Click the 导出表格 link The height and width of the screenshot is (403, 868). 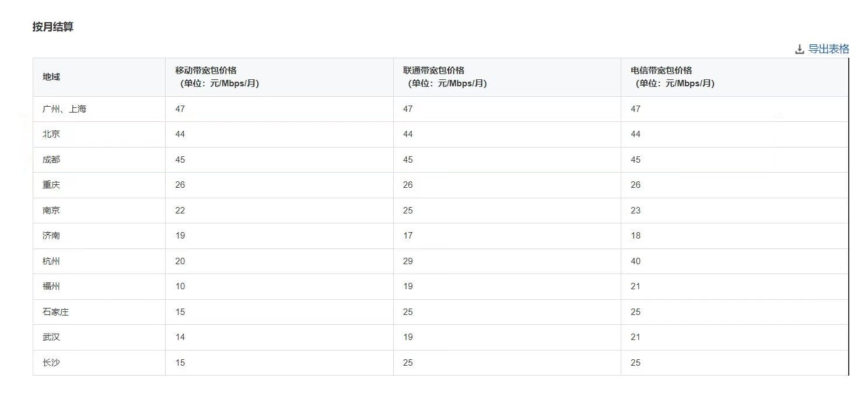click(x=828, y=49)
